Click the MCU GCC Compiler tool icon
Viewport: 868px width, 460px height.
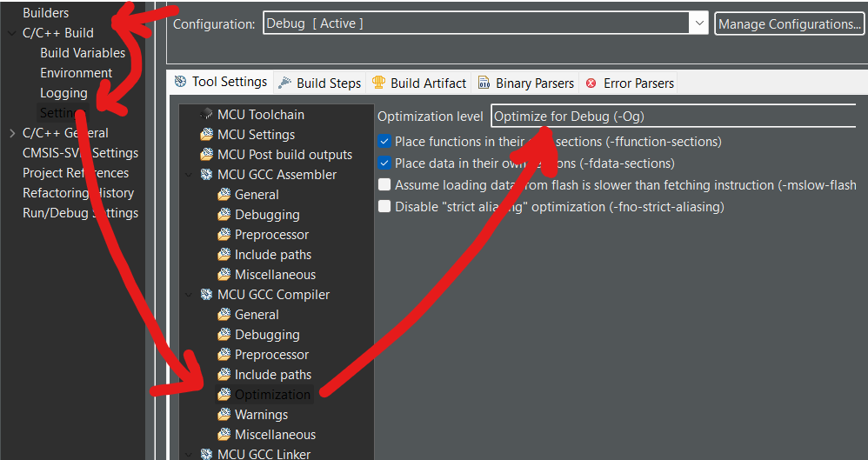pos(206,295)
